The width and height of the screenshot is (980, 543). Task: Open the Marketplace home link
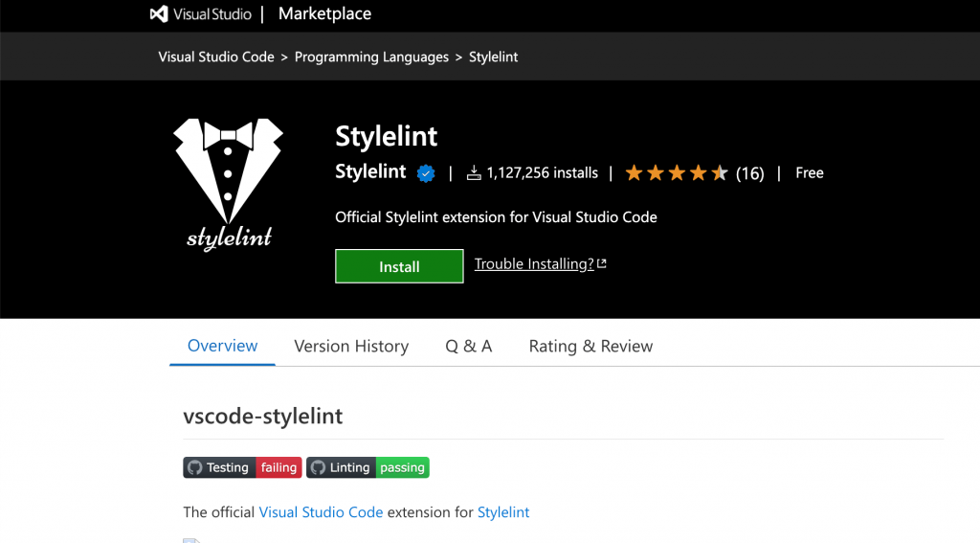324,14
